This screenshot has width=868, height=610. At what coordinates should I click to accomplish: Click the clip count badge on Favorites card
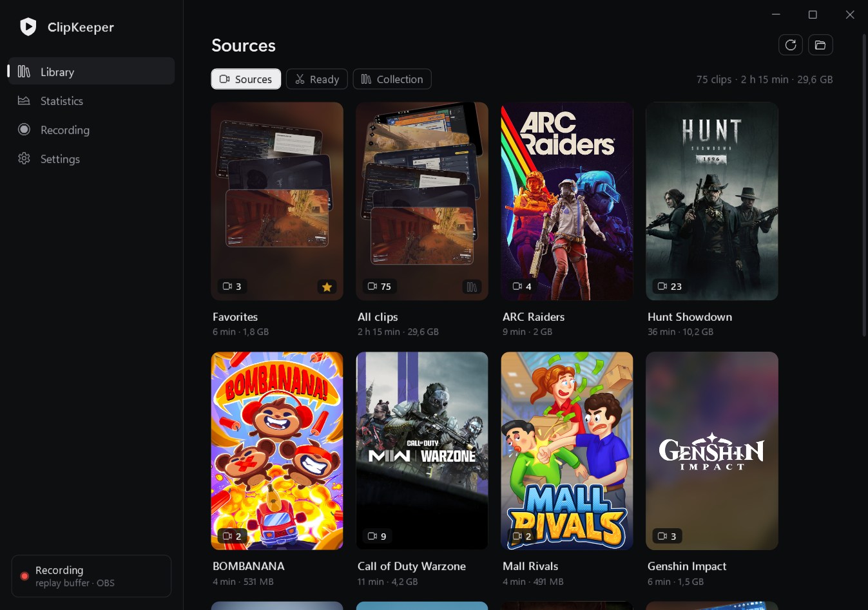tap(232, 286)
